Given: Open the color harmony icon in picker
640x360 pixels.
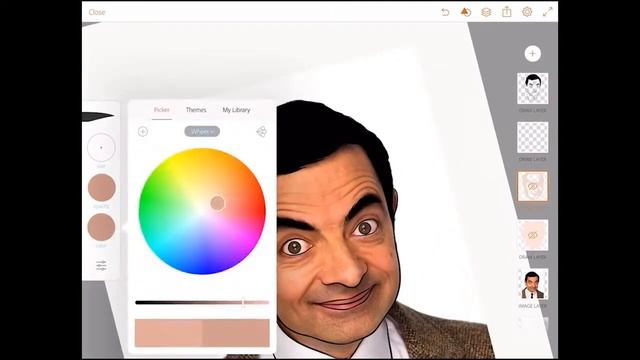Looking at the screenshot, I should 261,131.
